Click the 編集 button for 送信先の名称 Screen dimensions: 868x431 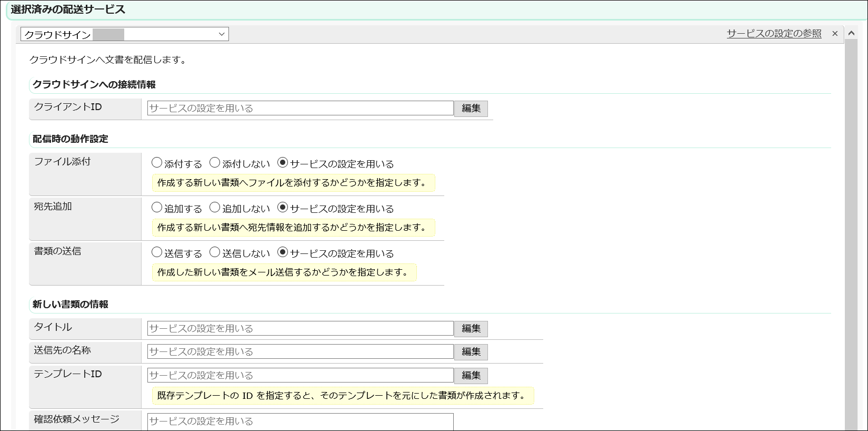click(x=471, y=352)
